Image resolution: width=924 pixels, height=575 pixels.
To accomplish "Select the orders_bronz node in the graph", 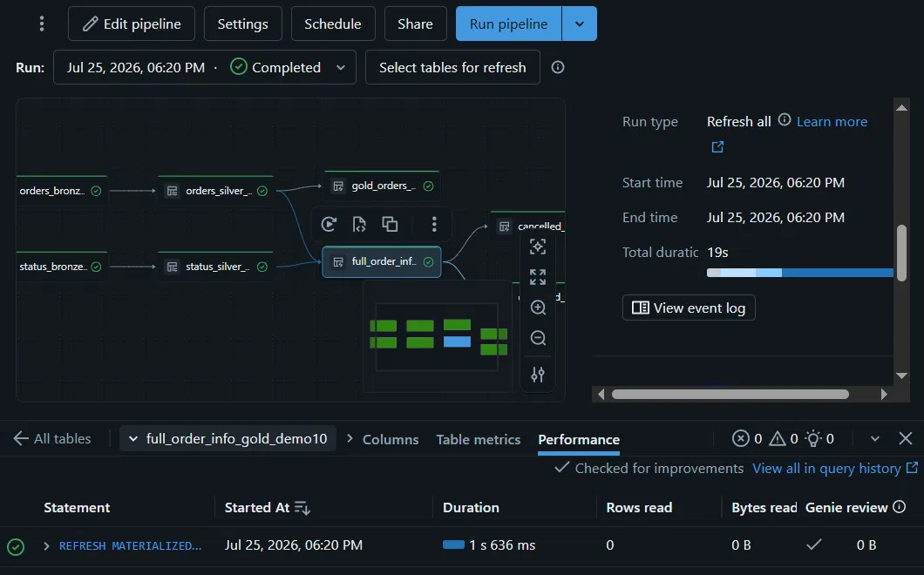I will click(61, 191).
